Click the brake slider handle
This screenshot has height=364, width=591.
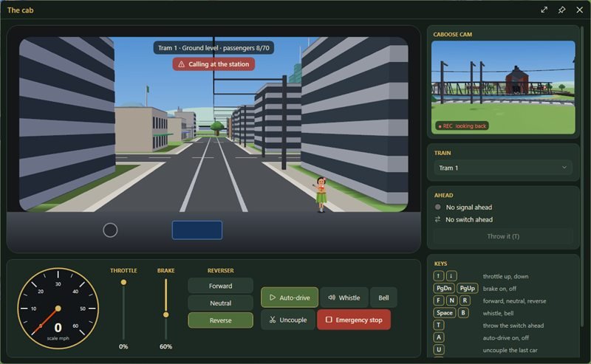165,315
